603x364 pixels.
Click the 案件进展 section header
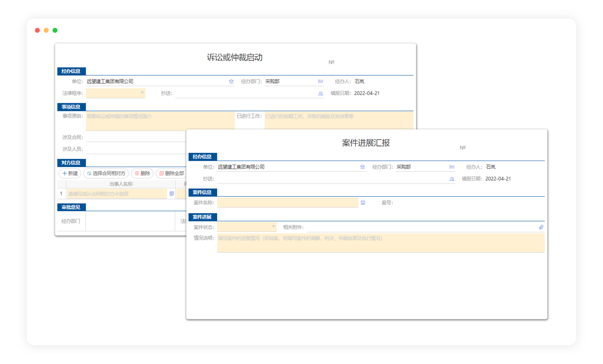(203, 217)
